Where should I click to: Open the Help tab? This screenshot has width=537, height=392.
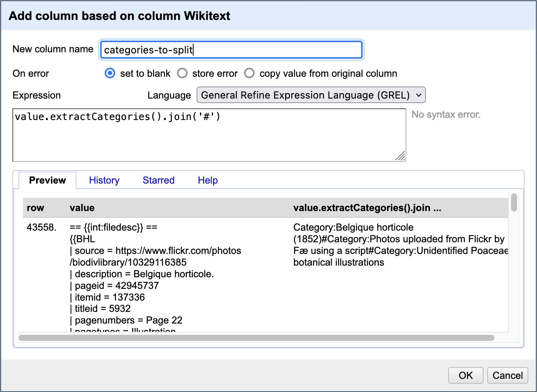[208, 180]
